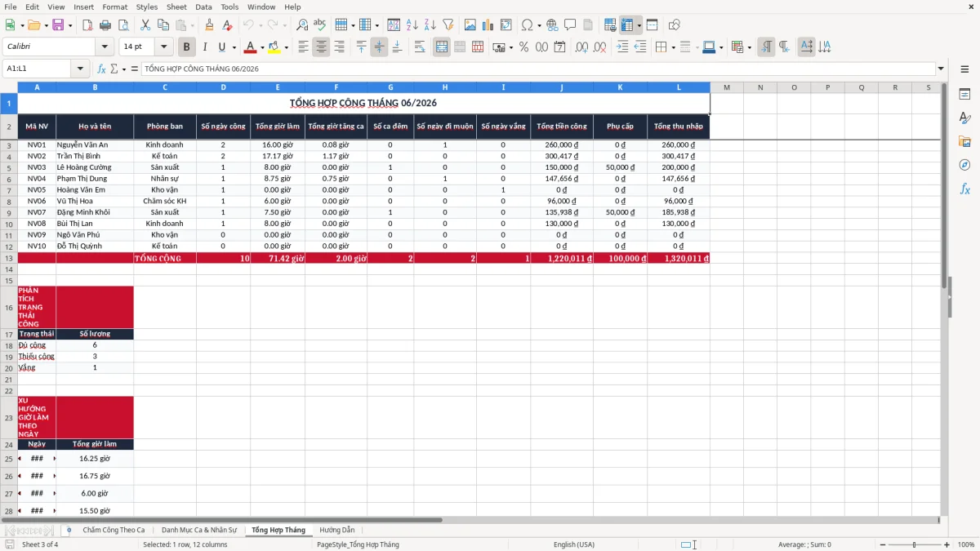Activate Clone Formatting paintbrush
Image resolution: width=980 pixels, height=551 pixels.
click(x=209, y=25)
